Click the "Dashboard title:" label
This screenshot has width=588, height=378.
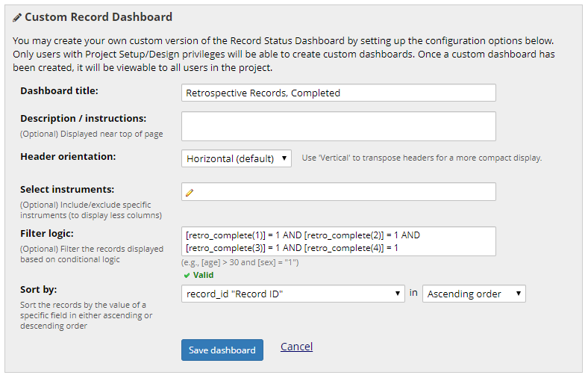tap(59, 91)
